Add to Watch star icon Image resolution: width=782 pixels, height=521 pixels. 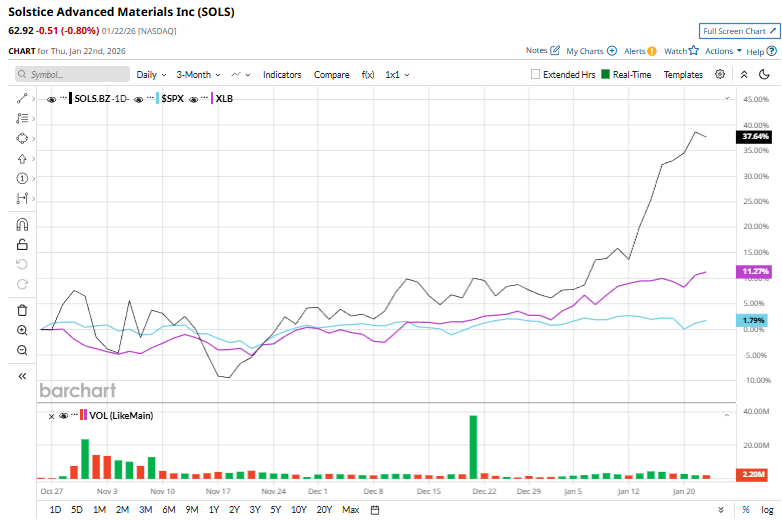click(x=694, y=50)
